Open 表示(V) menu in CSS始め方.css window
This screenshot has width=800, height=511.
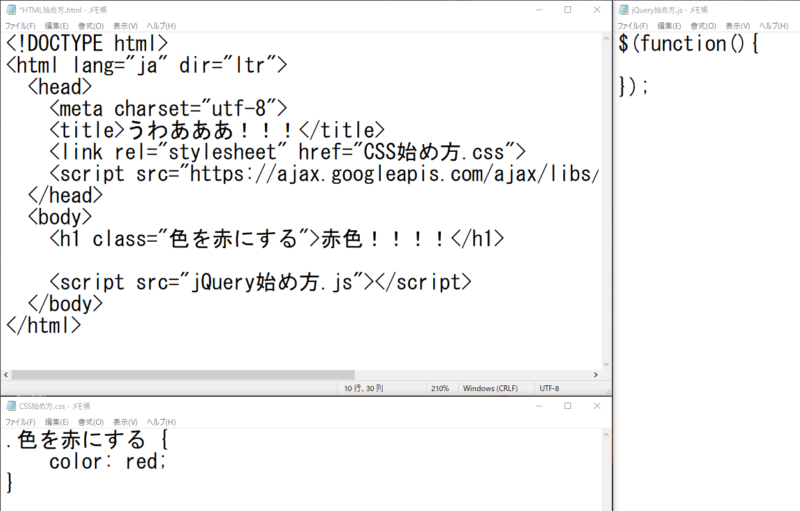tap(125, 422)
